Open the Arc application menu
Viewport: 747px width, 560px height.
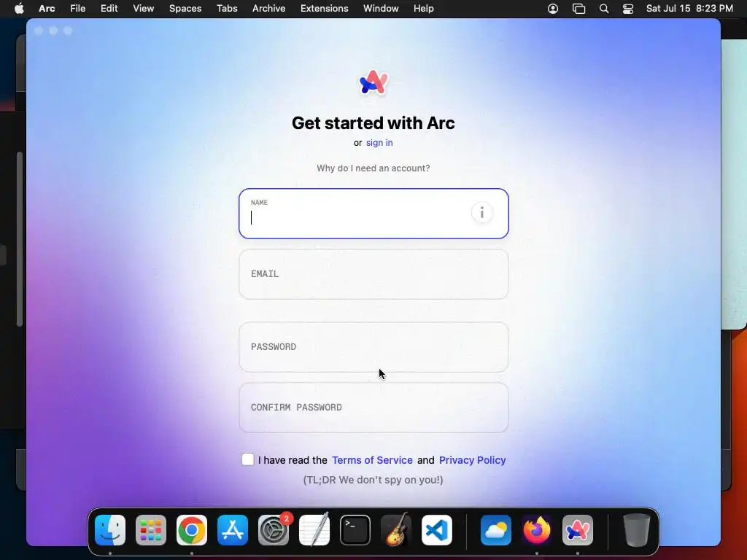coord(47,9)
